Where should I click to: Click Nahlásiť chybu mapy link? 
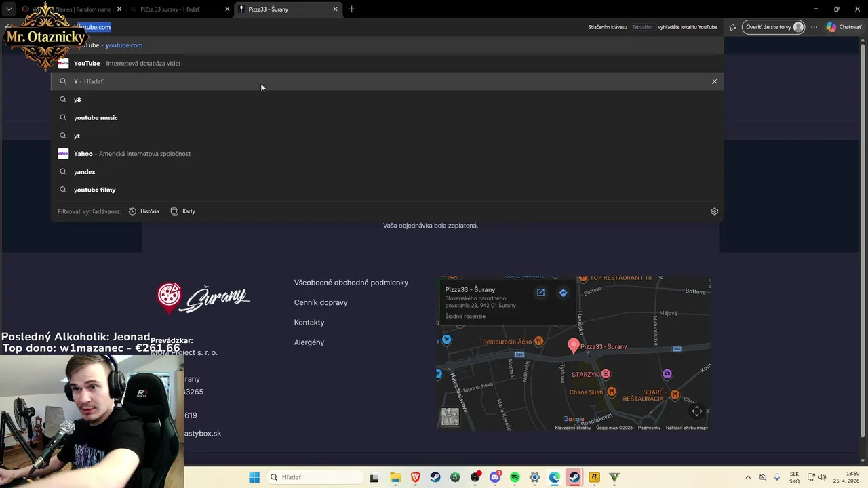(x=686, y=428)
